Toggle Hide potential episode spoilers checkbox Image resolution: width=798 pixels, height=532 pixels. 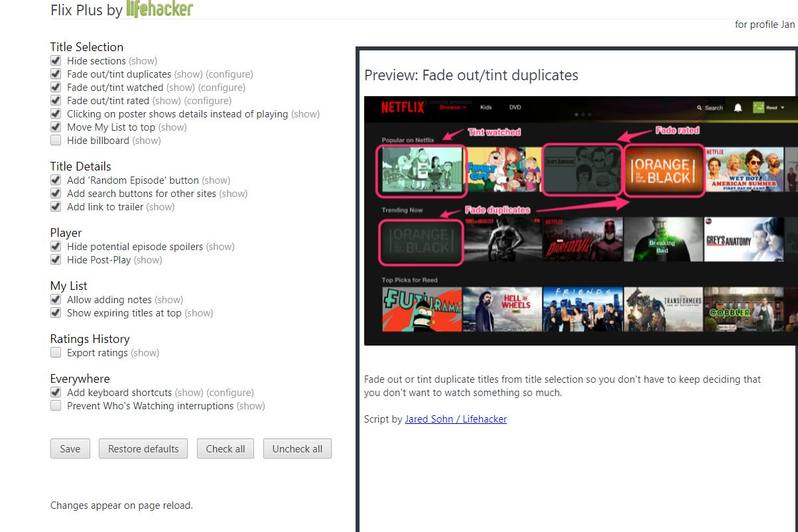[x=56, y=246]
